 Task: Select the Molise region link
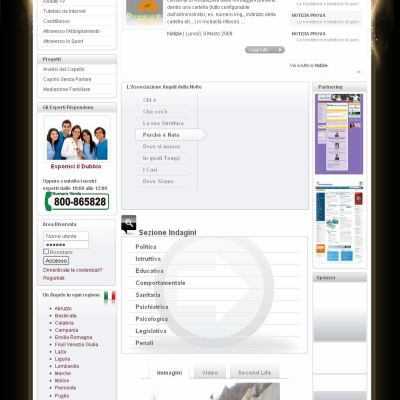[x=62, y=380]
